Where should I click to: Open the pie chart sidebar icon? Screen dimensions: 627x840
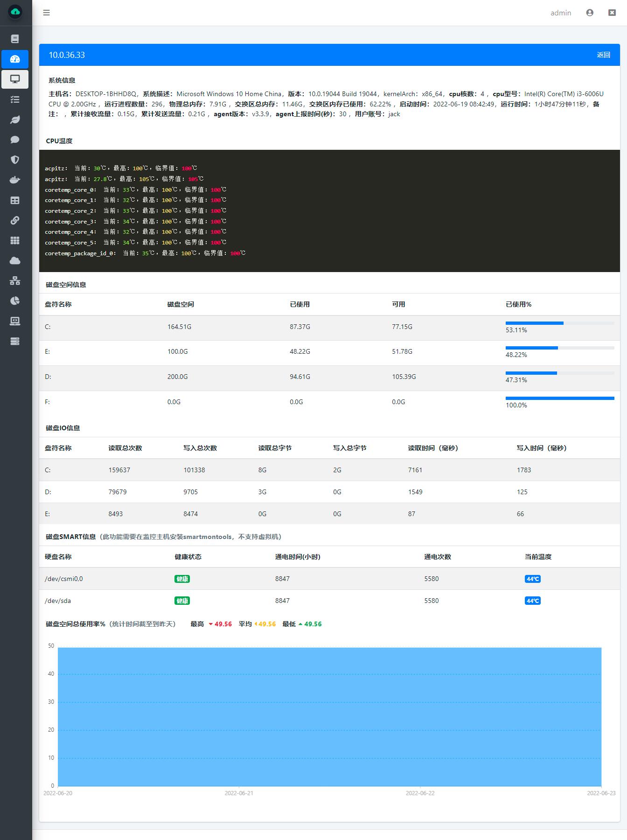click(x=15, y=301)
